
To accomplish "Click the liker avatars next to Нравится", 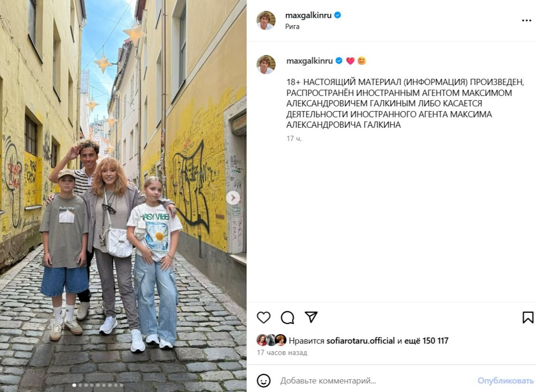I will 272,340.
